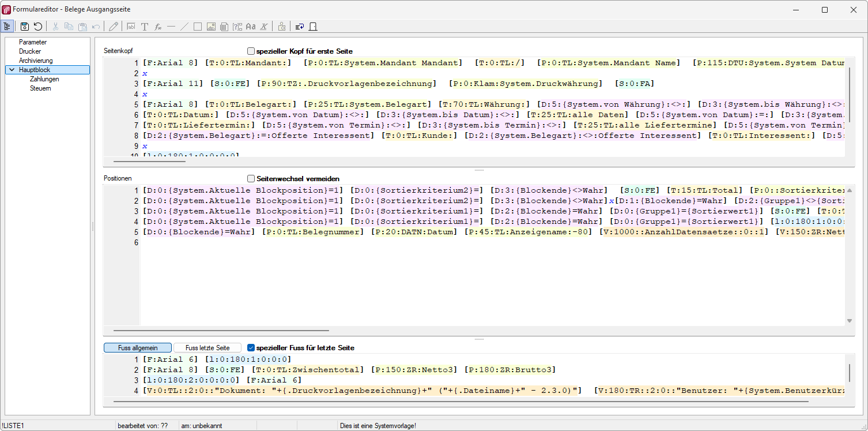This screenshot has height=431, width=868.
Task: Click Positionen scroll-up arrow
Action: (850, 190)
